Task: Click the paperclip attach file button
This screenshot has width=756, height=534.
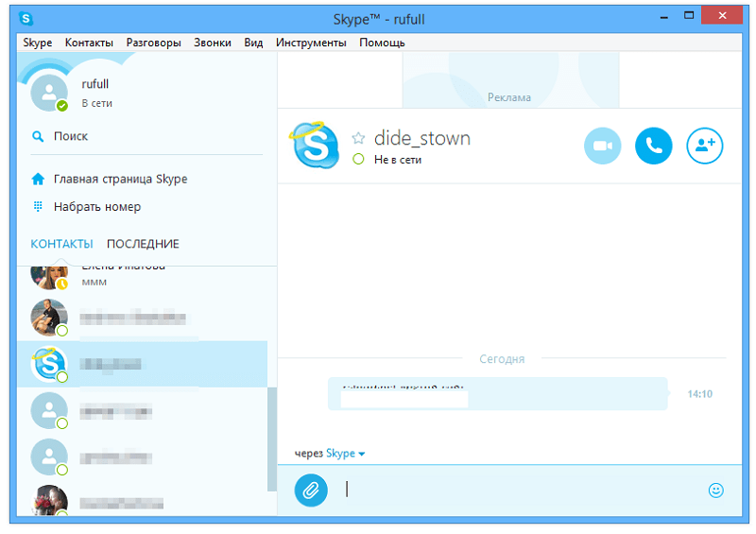Action: click(311, 491)
